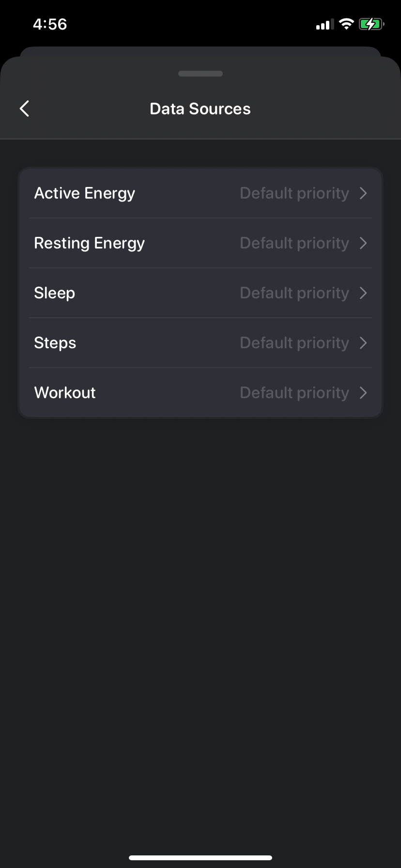Change Active Energy's Default priority value
The image size is (401, 868).
pos(294,193)
